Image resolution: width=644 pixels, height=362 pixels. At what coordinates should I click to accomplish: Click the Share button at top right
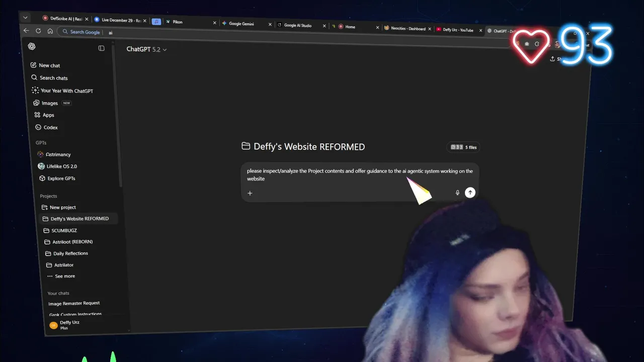556,59
